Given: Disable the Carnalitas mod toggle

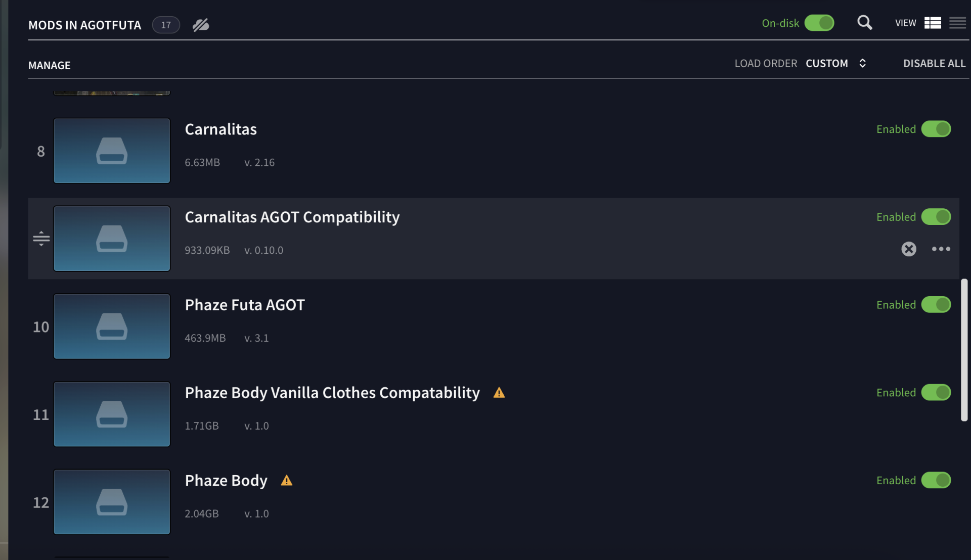Looking at the screenshot, I should click(x=936, y=129).
